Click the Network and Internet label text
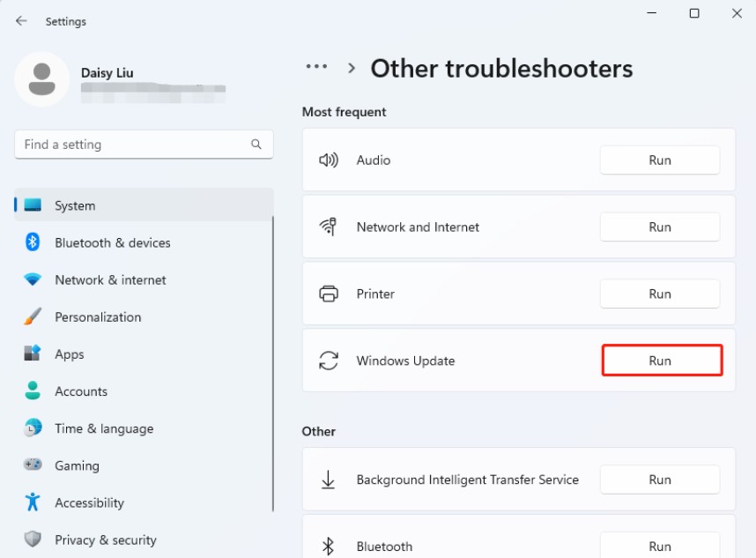756x558 pixels. point(418,227)
